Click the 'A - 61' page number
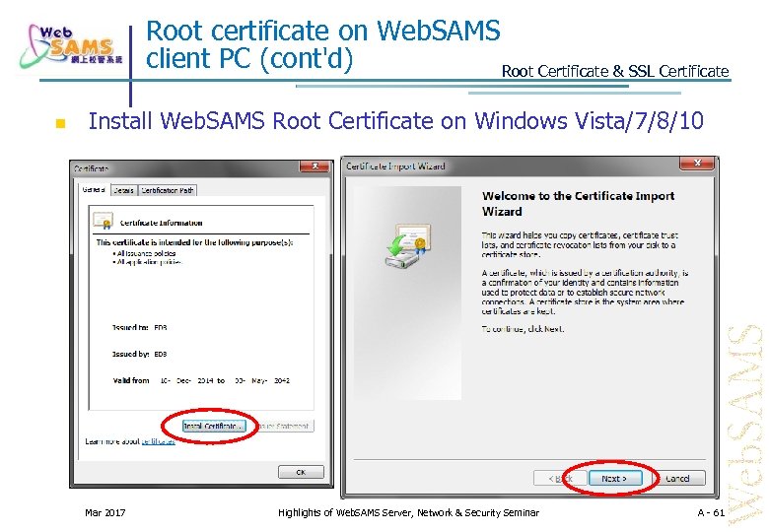The width and height of the screenshot is (769, 532). click(x=711, y=513)
